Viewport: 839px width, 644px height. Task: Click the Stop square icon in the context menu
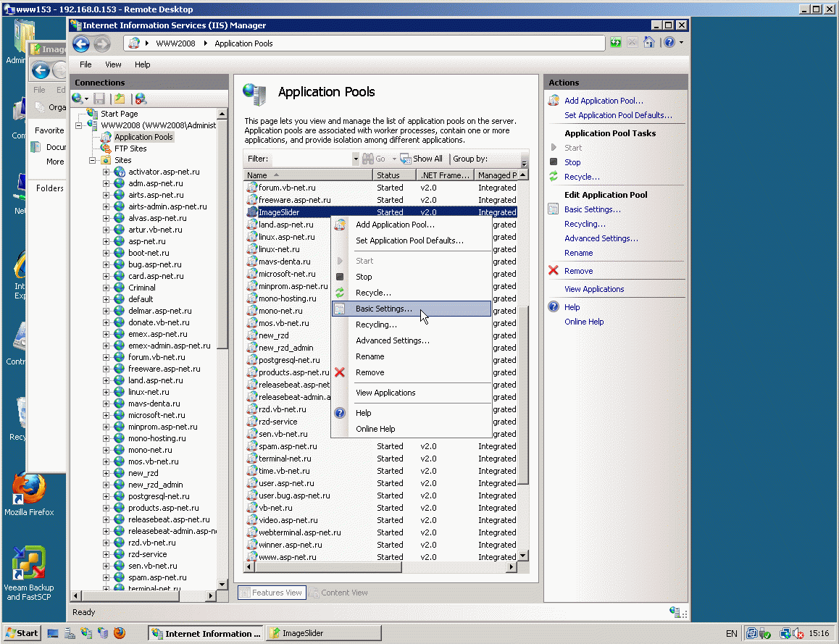(340, 277)
